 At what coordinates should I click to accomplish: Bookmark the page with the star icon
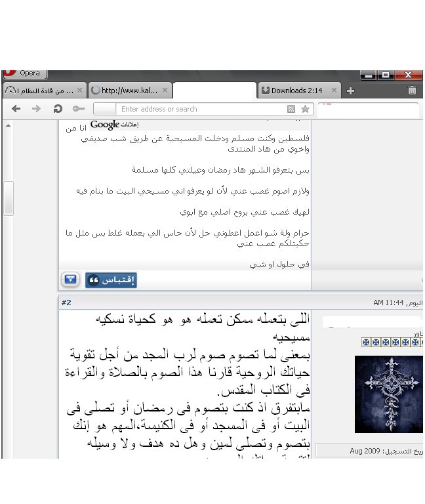click(x=305, y=110)
